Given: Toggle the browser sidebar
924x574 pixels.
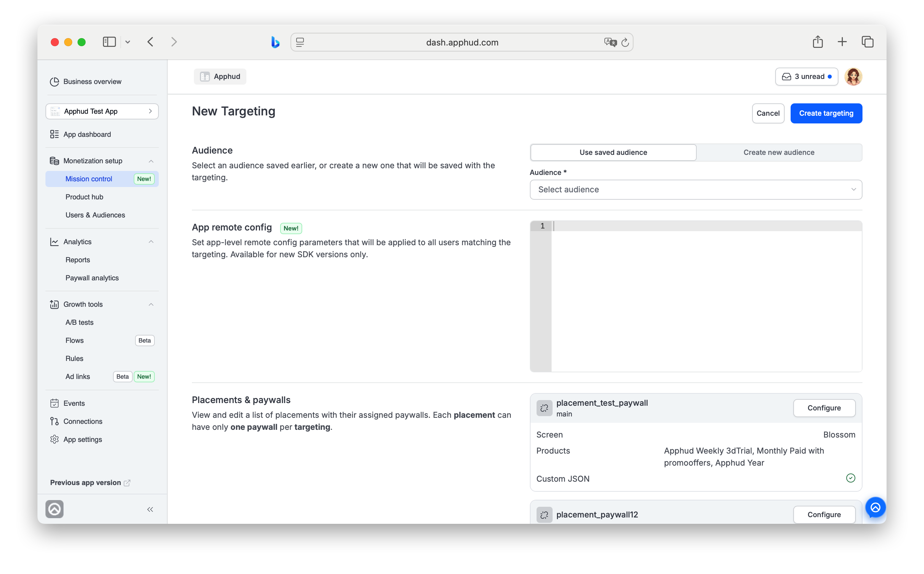Looking at the screenshot, I should [109, 42].
